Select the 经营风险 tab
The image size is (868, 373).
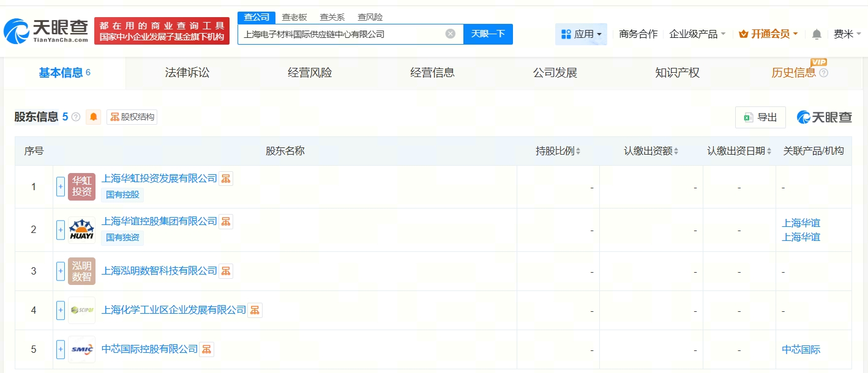pyautogui.click(x=310, y=73)
